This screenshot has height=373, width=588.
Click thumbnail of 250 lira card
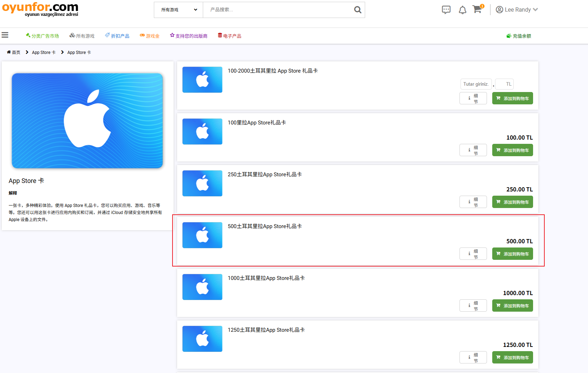(202, 183)
